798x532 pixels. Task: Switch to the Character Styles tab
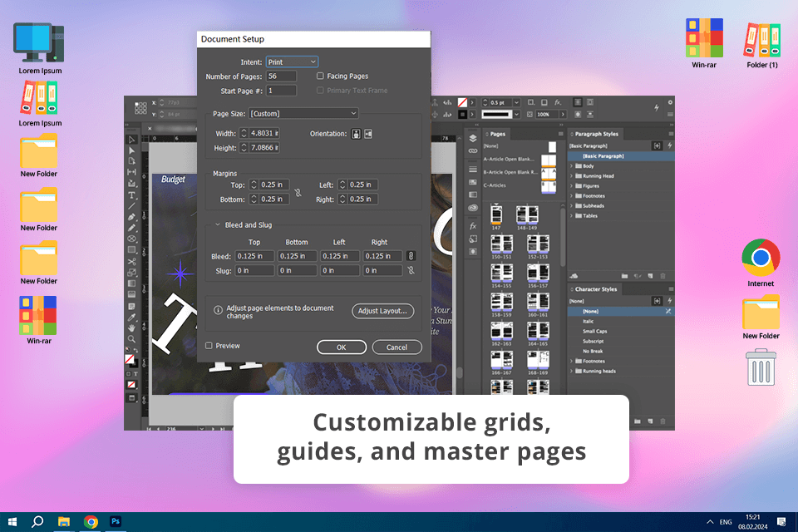point(594,289)
